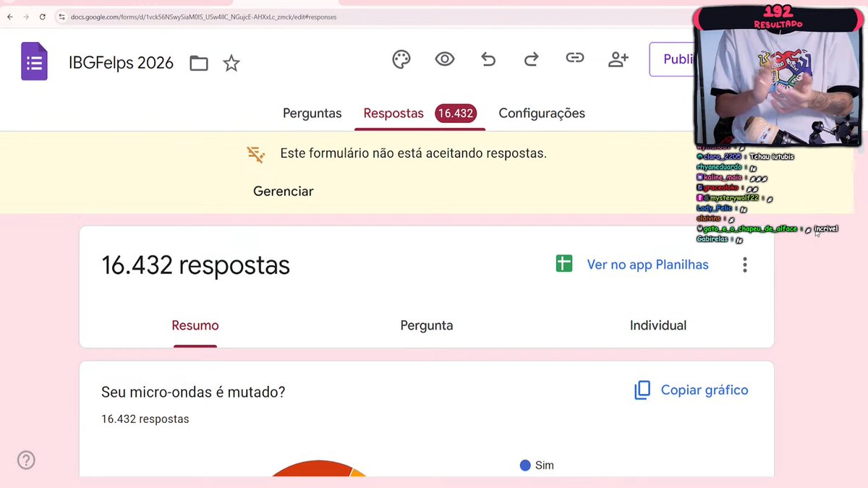Open responses in the Planilhas app
Image resolution: width=868 pixels, height=488 pixels.
click(x=647, y=265)
